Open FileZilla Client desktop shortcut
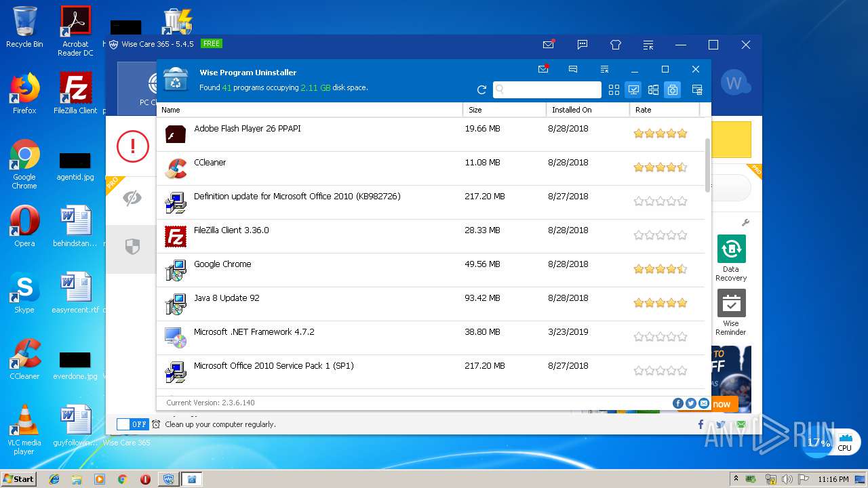868x488 pixels. tap(75, 94)
